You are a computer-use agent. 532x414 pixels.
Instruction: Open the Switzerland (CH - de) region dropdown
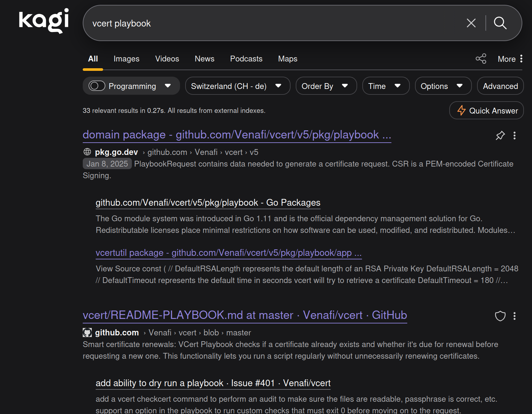(x=238, y=86)
